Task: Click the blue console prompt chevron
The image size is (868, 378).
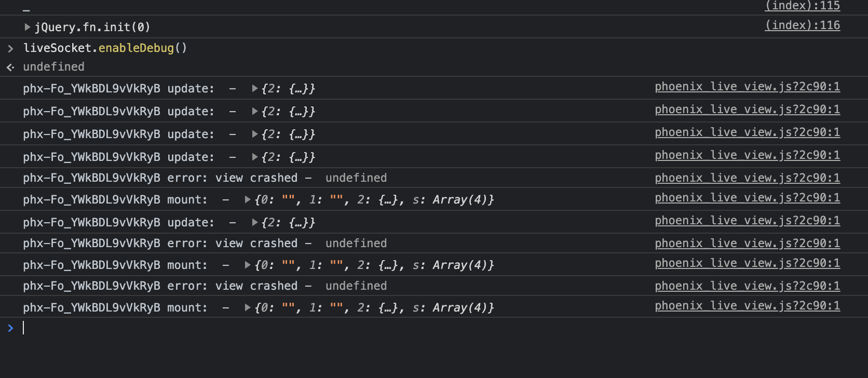Action: (10, 328)
